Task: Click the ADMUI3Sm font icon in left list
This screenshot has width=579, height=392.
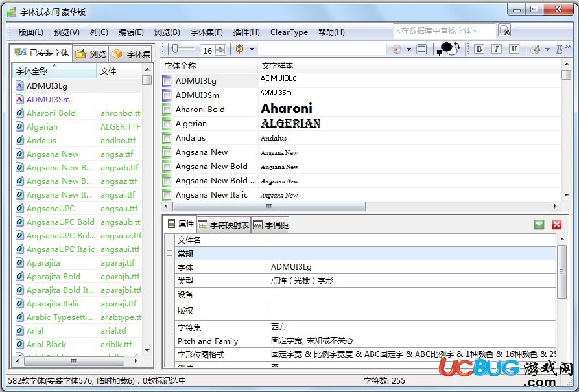Action: tap(19, 99)
